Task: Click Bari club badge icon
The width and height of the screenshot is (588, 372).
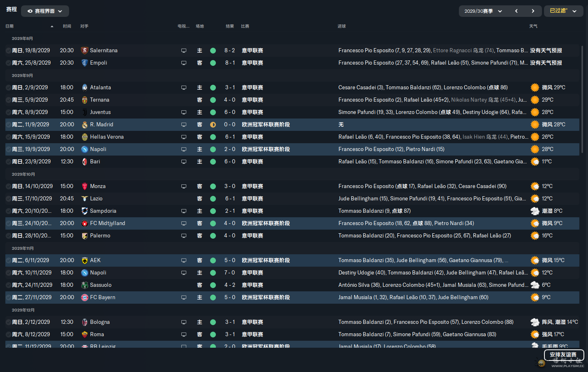Action: click(85, 162)
